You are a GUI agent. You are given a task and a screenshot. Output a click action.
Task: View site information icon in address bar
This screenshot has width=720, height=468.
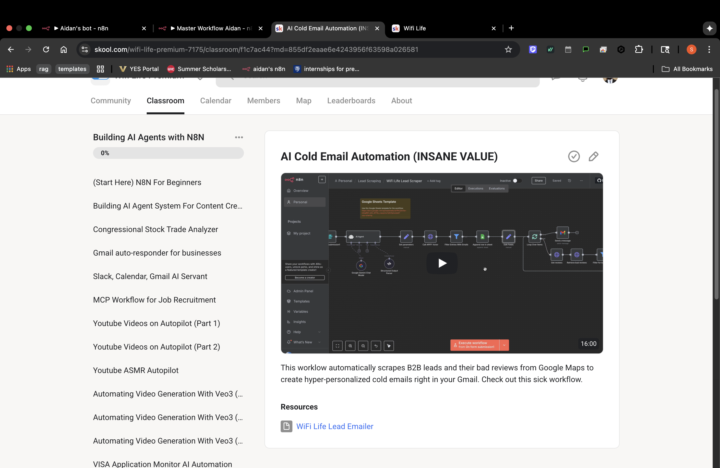click(x=84, y=50)
